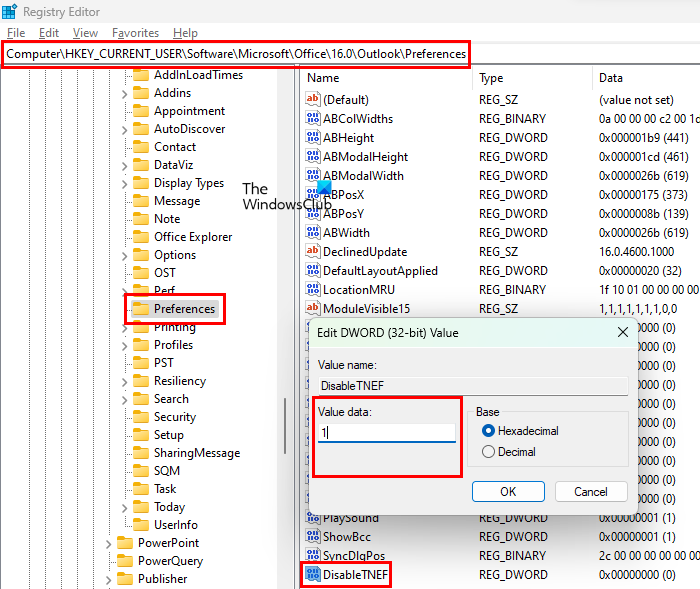
Task: Open the Favorites menu
Action: [x=135, y=33]
